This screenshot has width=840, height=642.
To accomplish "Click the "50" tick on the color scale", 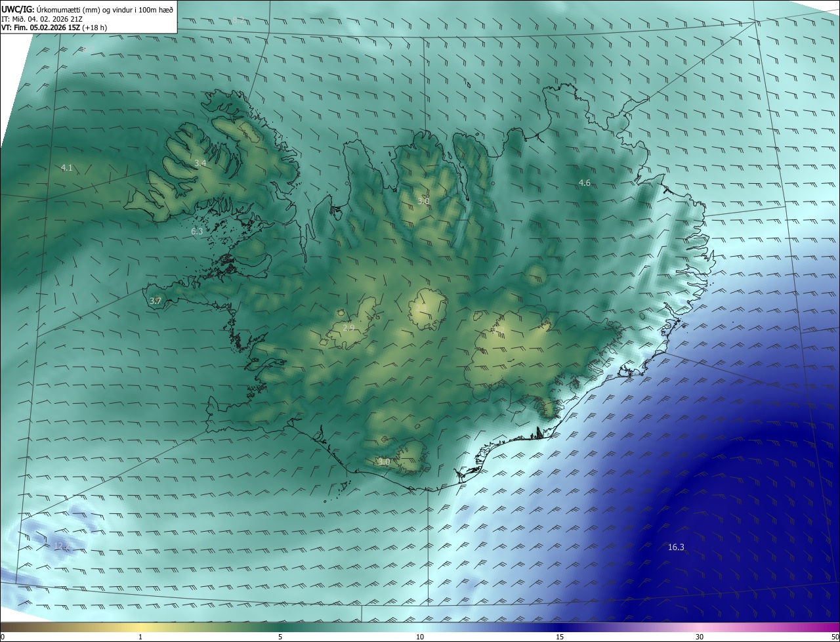I will click(x=835, y=637).
